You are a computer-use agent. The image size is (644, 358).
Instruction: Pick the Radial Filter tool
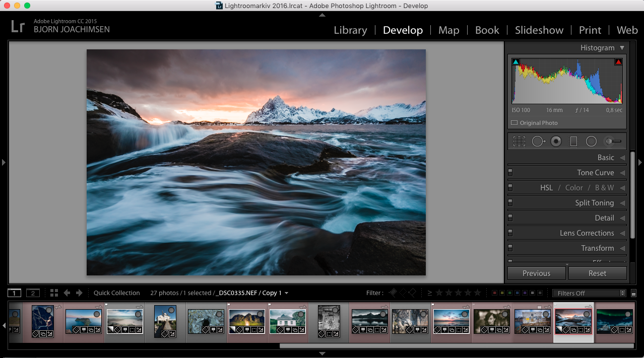coord(591,141)
